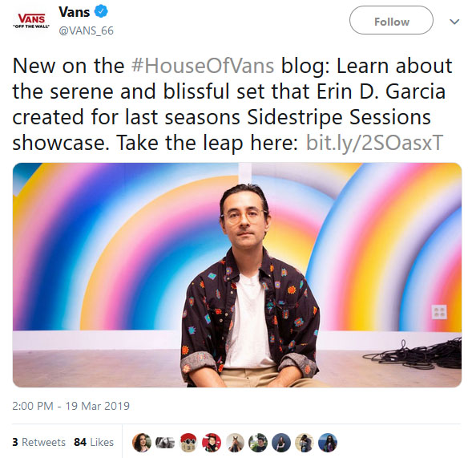The height and width of the screenshot is (458, 476).
Task: Click seventh liker avatar, dark blue circle
Action: pyautogui.click(x=281, y=443)
